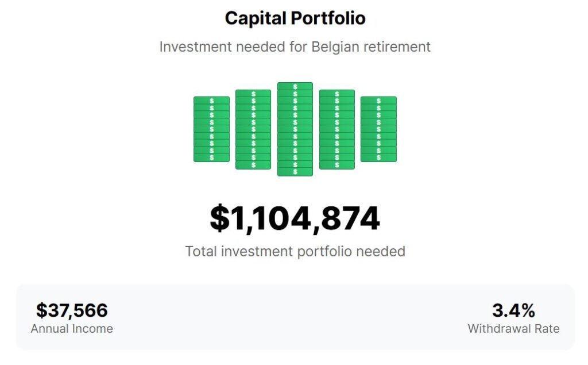The width and height of the screenshot is (588, 365).
Task: Click the bottom bill of the leftmost stack
Action: [211, 157]
